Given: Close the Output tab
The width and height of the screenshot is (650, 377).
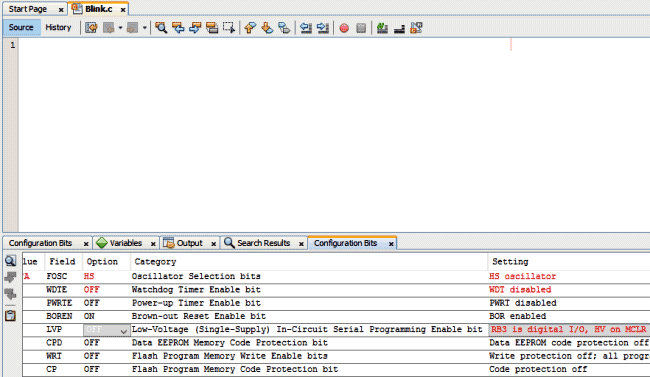Looking at the screenshot, I should (x=213, y=244).
